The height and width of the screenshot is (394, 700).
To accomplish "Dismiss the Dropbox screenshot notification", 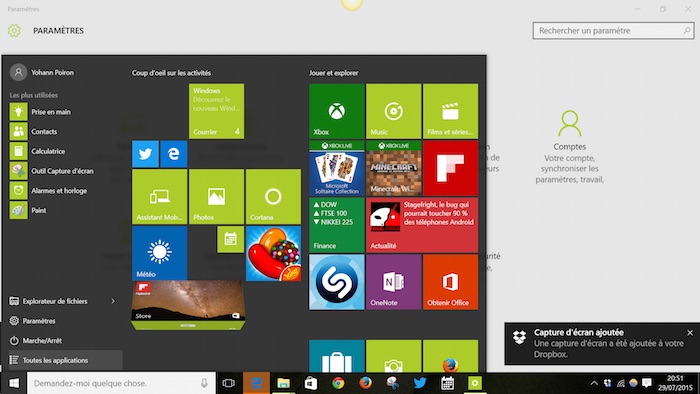I will coord(690,333).
